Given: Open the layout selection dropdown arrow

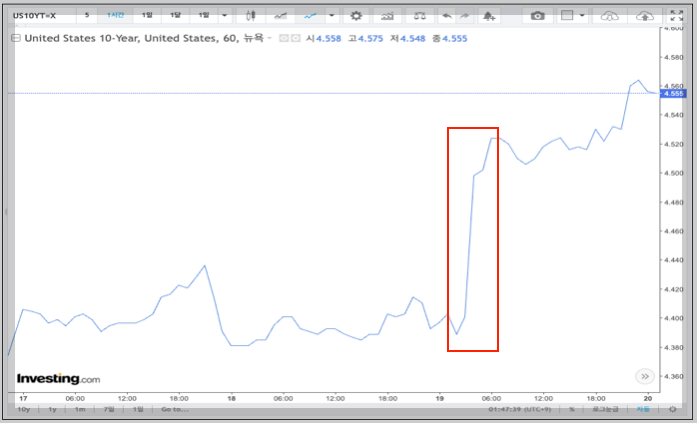Looking at the screenshot, I should click(x=582, y=16).
